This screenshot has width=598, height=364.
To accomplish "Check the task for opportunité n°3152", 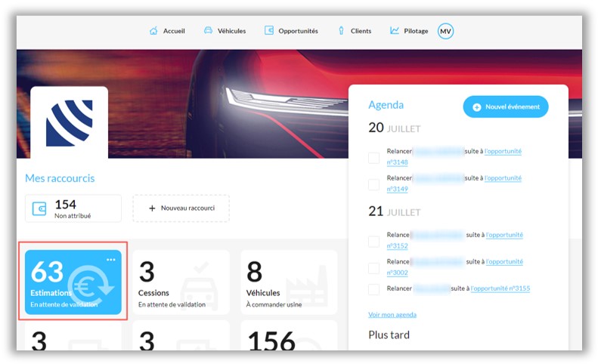I will coord(373,241).
